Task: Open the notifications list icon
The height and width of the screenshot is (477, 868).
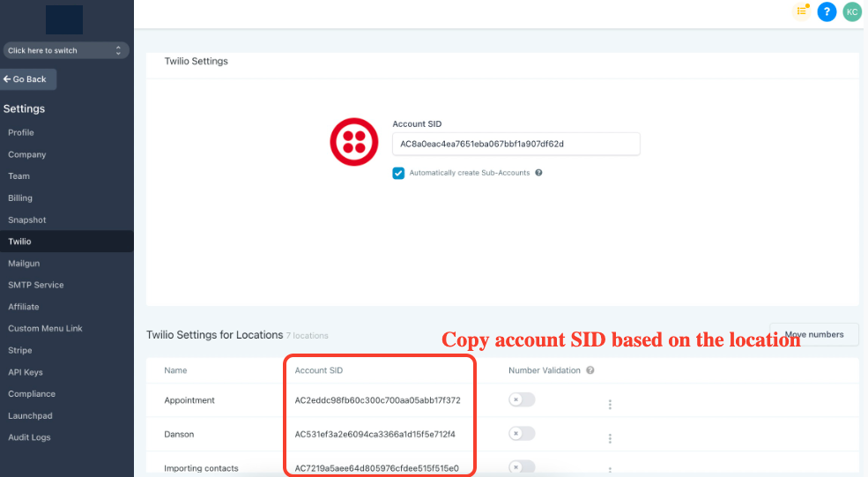Action: coord(802,11)
